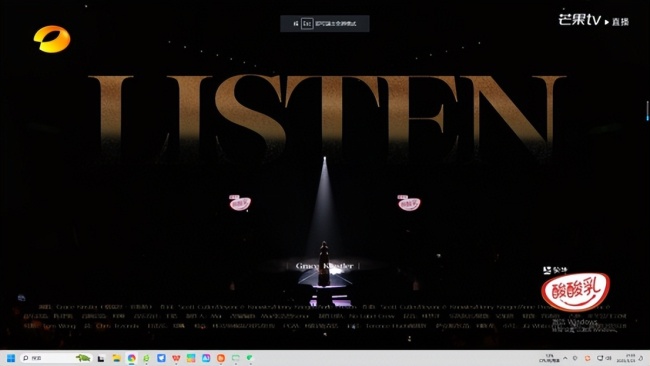Click the Esc fullscreen exit hint banner
Screen dimensions: 650x366
click(325, 24)
